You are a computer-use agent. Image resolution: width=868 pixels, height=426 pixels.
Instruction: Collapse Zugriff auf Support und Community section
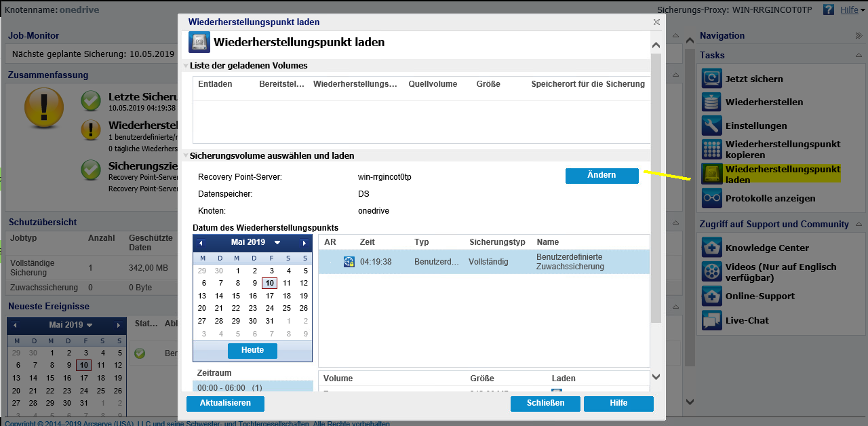click(859, 225)
